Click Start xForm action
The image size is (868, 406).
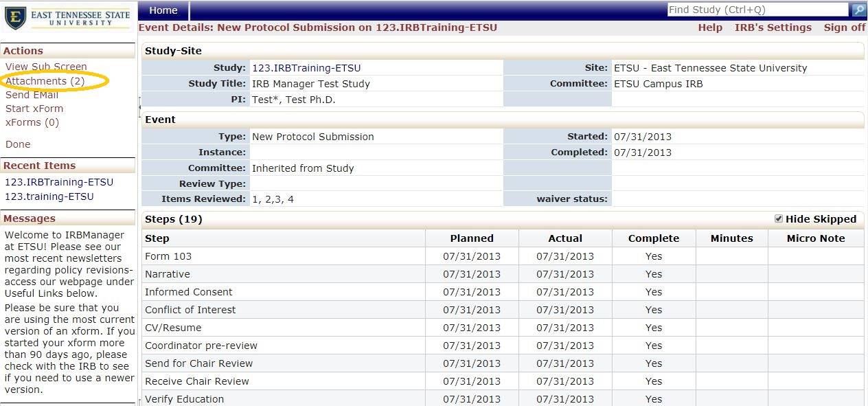[34, 109]
